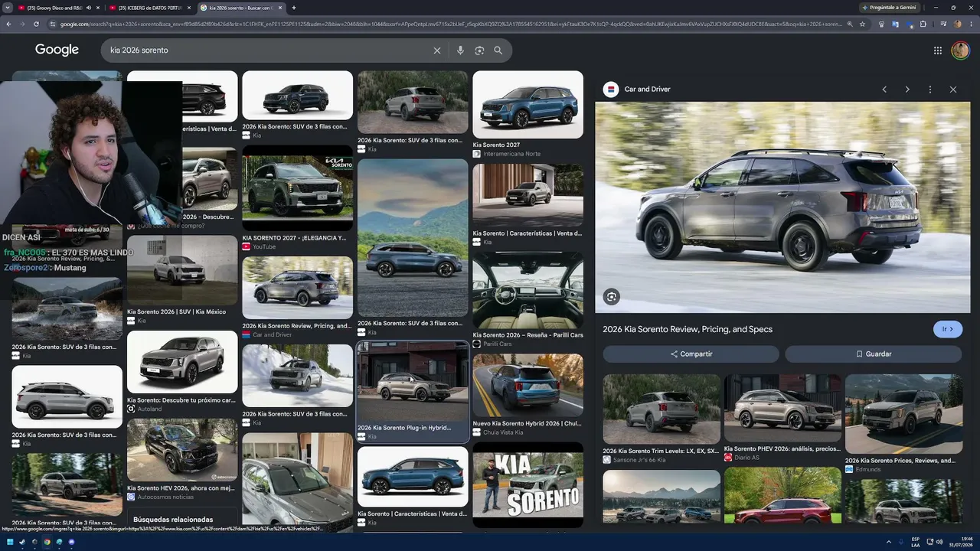This screenshot has width=980, height=551.
Task: Open the Parilli Cars interior review thumbnail
Action: point(528,291)
